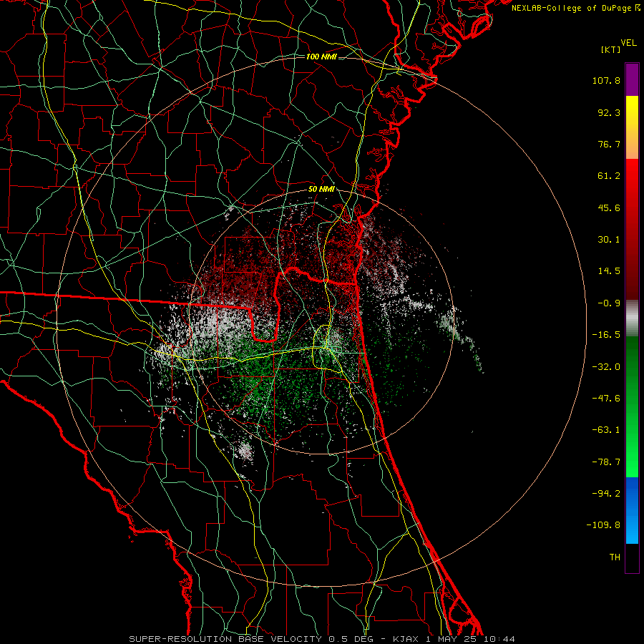Pick the purple segment of velocity color bar
Image resolution: width=644 pixels, height=644 pixels.
coord(632,80)
